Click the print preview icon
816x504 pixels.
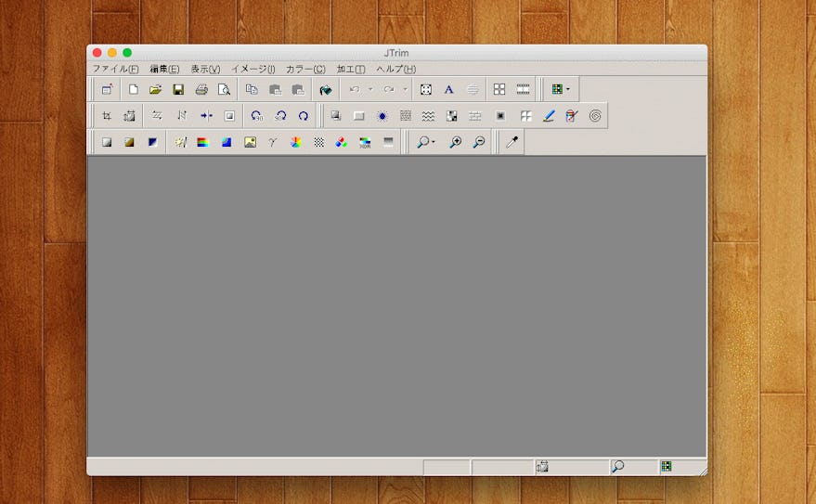click(x=224, y=90)
